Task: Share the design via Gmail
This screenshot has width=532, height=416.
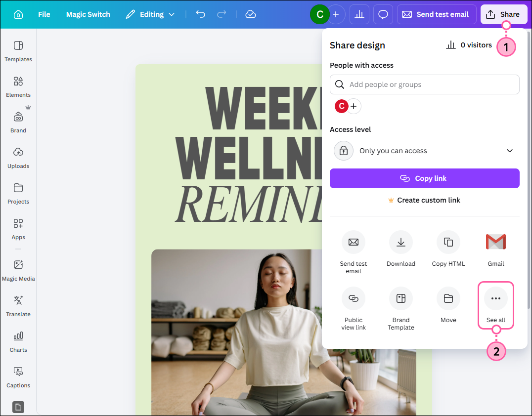Action: tap(495, 250)
